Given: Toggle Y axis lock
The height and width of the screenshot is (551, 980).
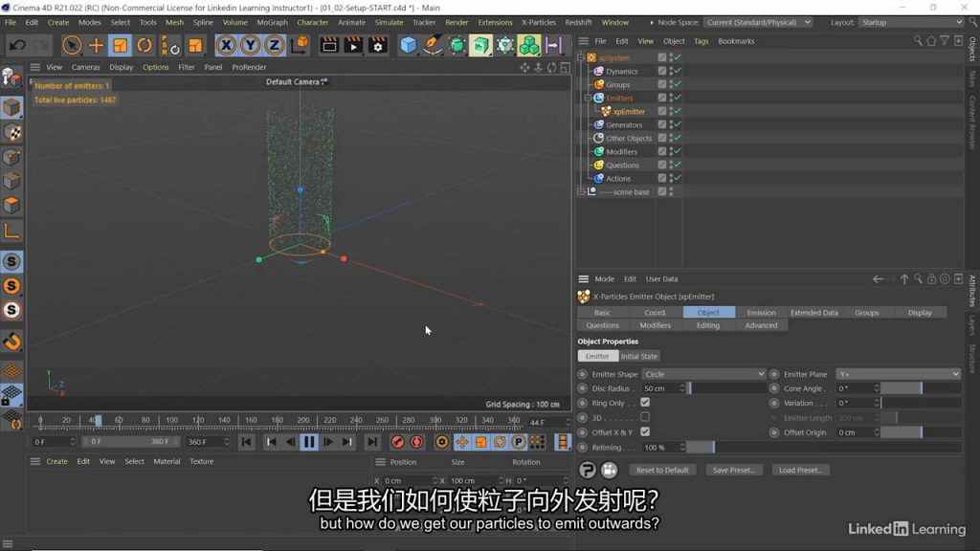Looking at the screenshot, I should tap(250, 45).
